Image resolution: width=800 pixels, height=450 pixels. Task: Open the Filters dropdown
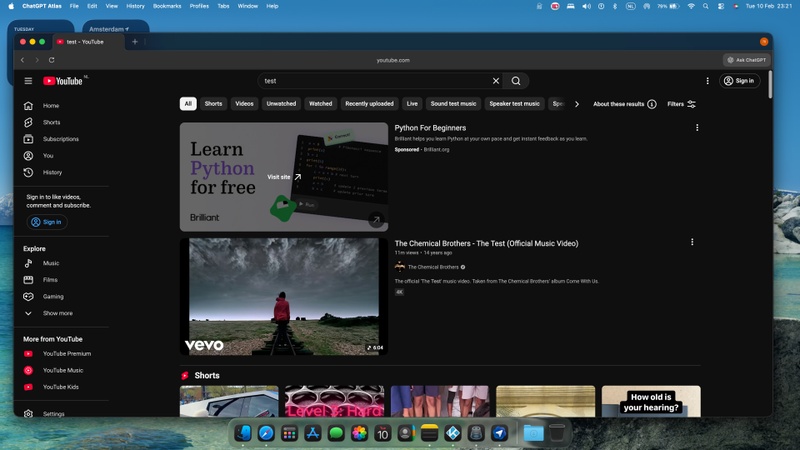click(681, 104)
